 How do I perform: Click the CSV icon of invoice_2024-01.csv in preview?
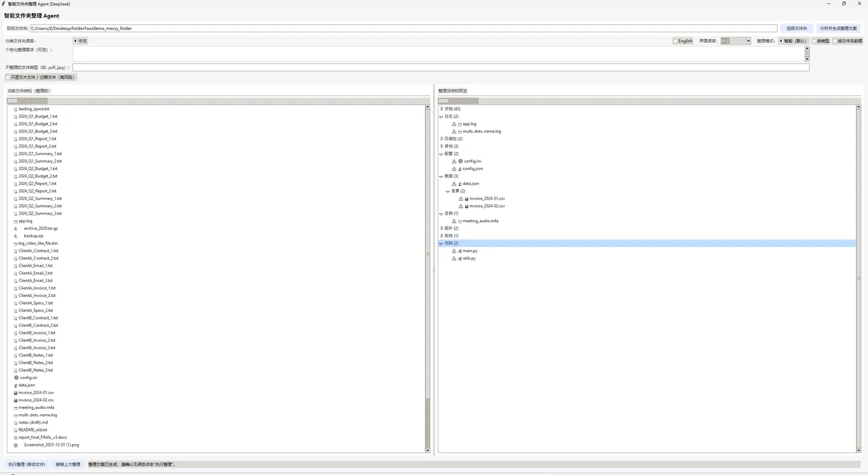[x=467, y=198]
